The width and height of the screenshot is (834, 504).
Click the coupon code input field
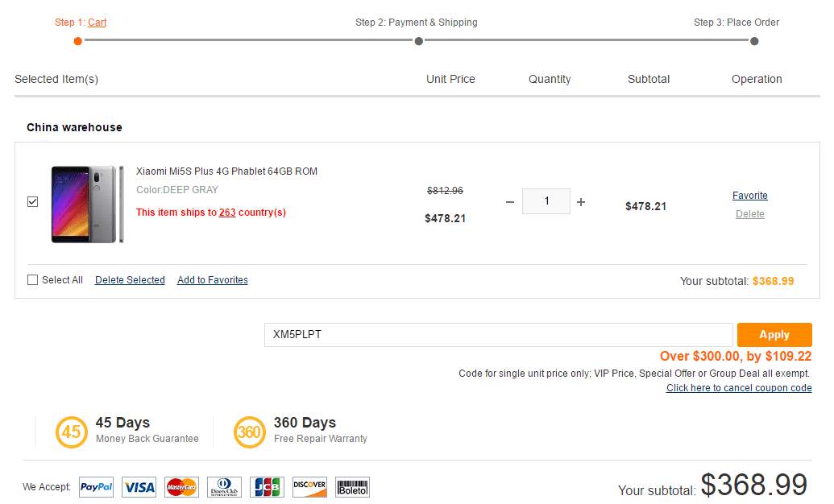point(498,335)
